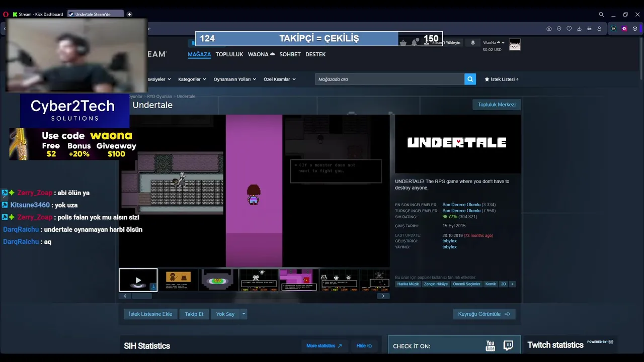
Task: Click the thumbnail strip scrollbar handle
Action: point(142,296)
